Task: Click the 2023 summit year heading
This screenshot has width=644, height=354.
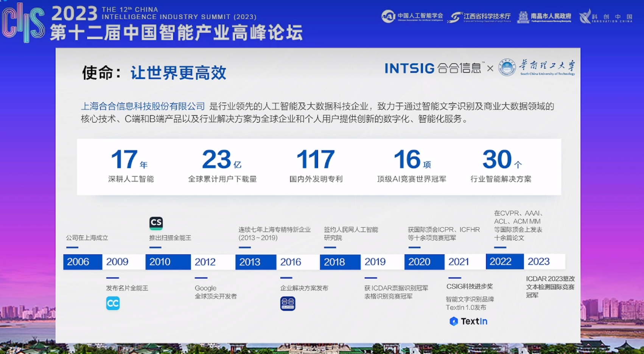Action: point(75,14)
